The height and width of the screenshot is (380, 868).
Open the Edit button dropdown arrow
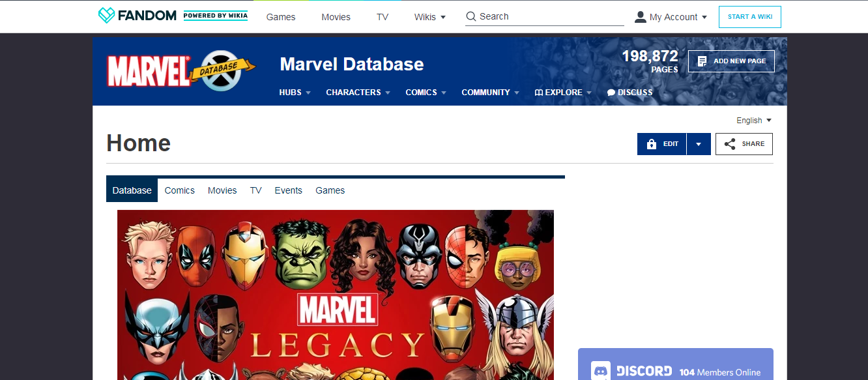pos(699,144)
